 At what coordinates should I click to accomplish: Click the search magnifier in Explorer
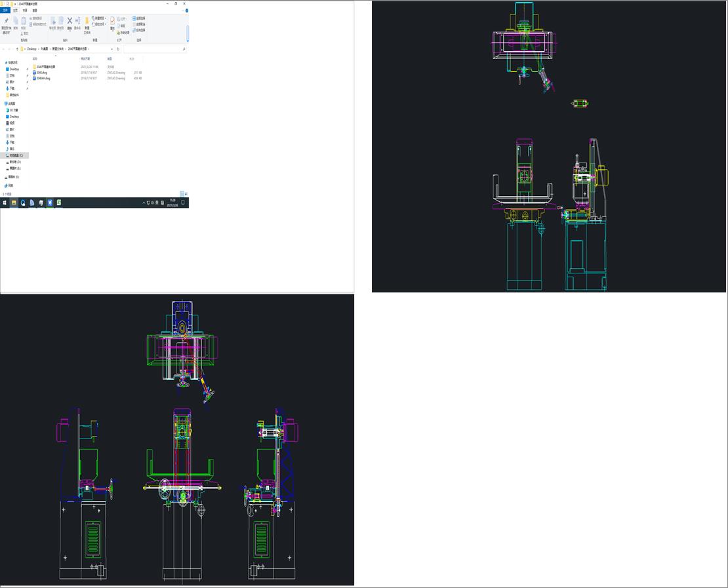[184, 49]
